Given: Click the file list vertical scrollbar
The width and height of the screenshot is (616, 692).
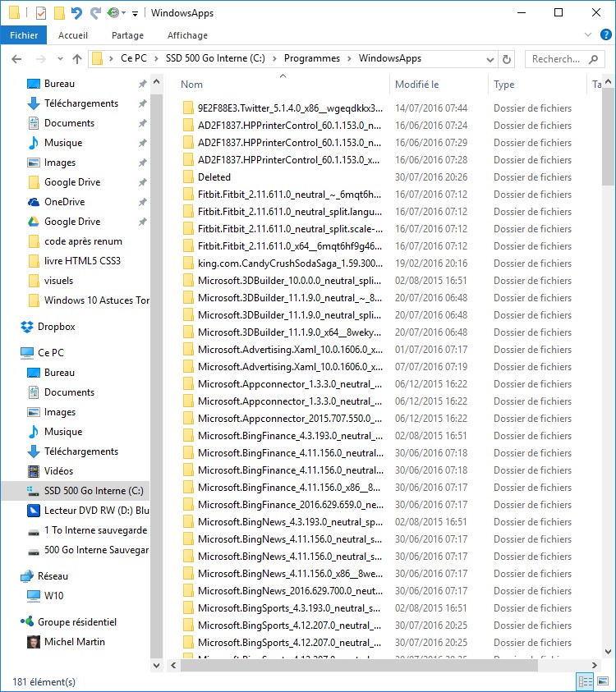Looking at the screenshot, I should point(608,137).
